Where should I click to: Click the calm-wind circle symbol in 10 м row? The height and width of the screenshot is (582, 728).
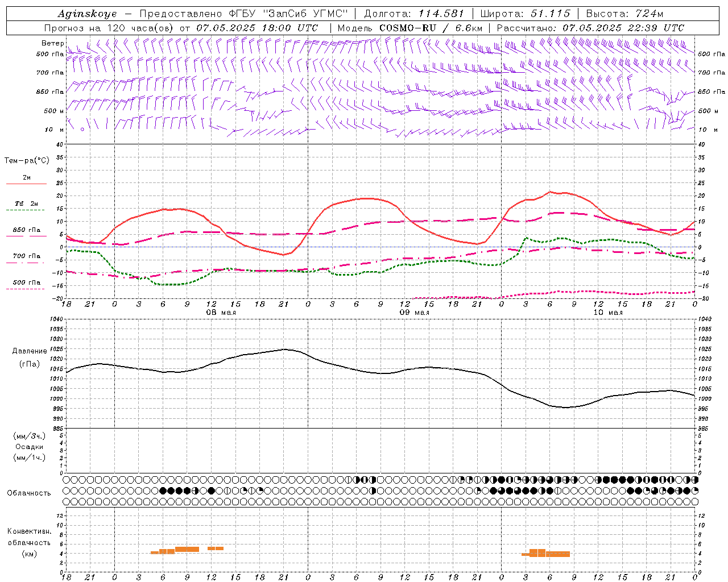[x=82, y=130]
